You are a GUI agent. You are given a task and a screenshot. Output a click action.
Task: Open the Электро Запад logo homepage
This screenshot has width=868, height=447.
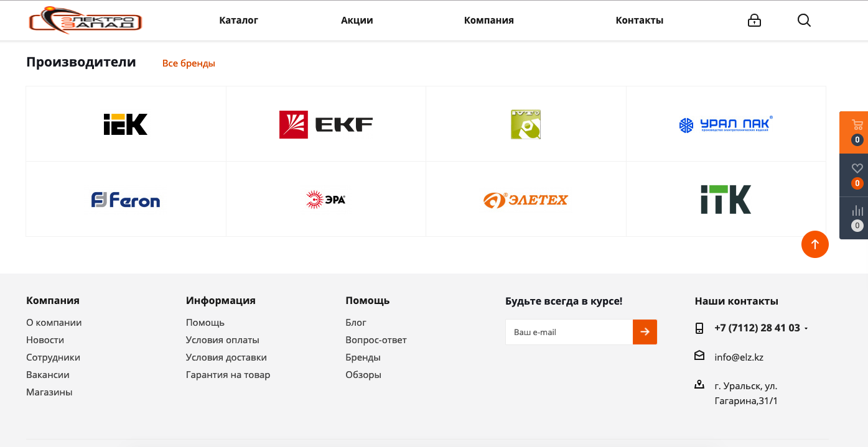85,20
